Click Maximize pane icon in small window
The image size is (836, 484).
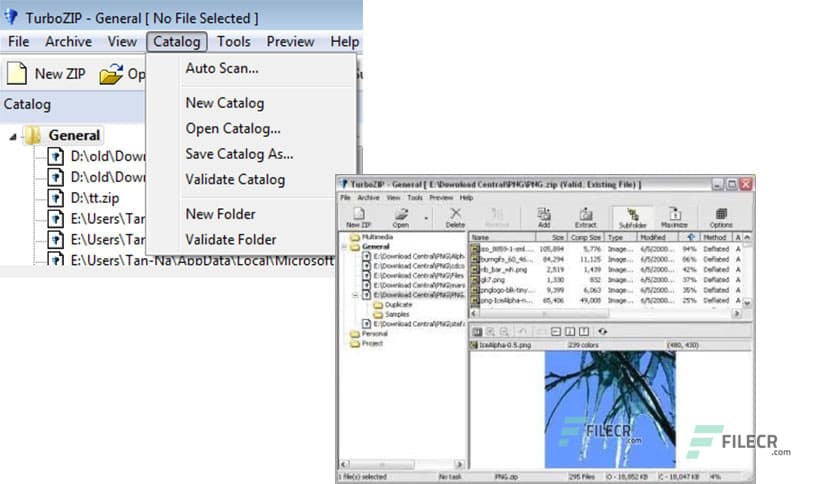point(674,214)
